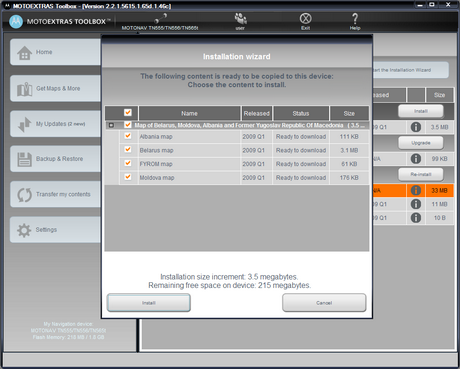The width and height of the screenshot is (460, 369).
Task: Toggle the select-all checkbox in table header
Action: click(x=128, y=112)
